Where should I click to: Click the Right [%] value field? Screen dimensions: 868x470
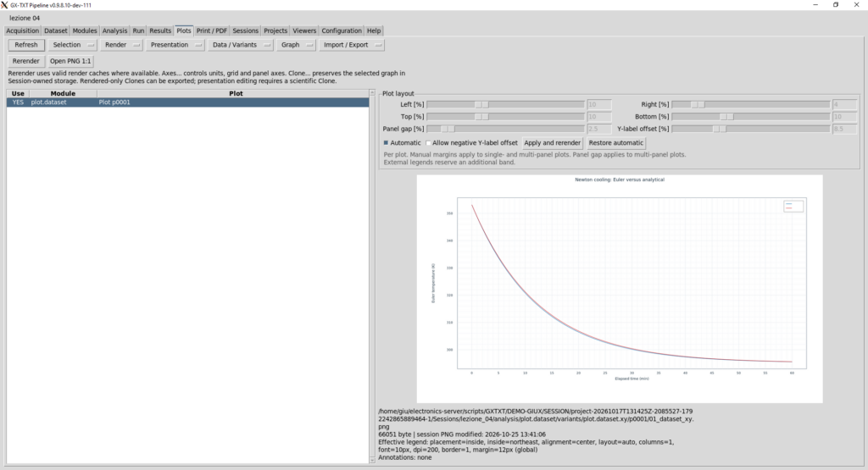845,104
